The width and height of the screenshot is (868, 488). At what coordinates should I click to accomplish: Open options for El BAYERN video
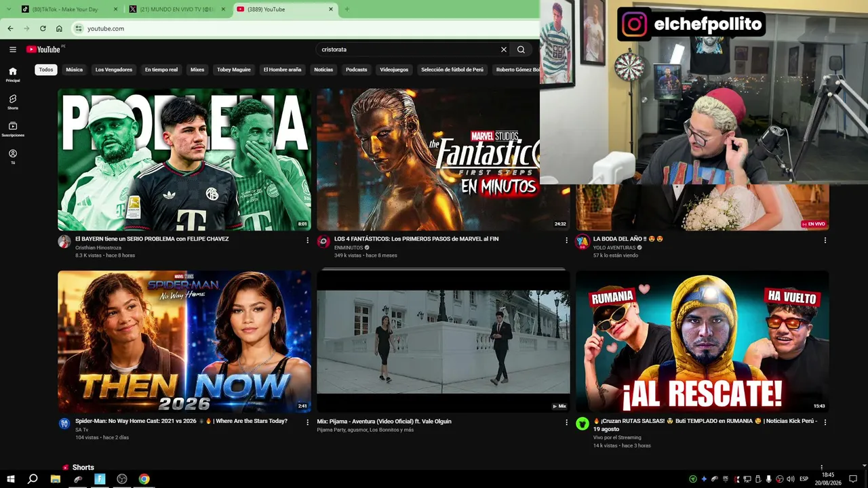[x=307, y=240]
